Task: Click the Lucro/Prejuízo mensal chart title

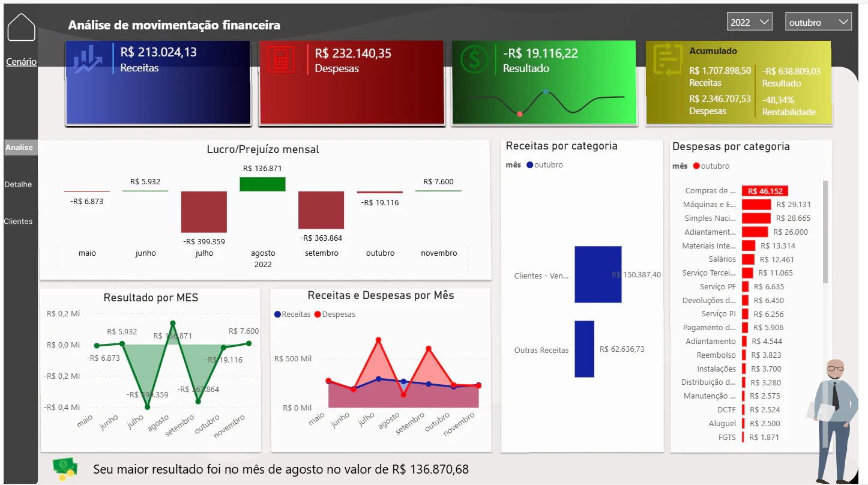Action: coord(263,149)
